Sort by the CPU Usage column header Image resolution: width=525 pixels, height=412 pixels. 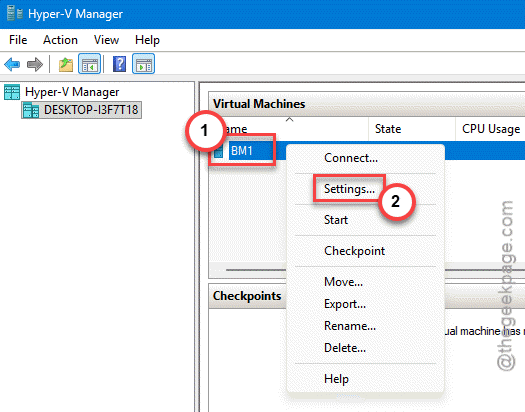pyautogui.click(x=490, y=129)
